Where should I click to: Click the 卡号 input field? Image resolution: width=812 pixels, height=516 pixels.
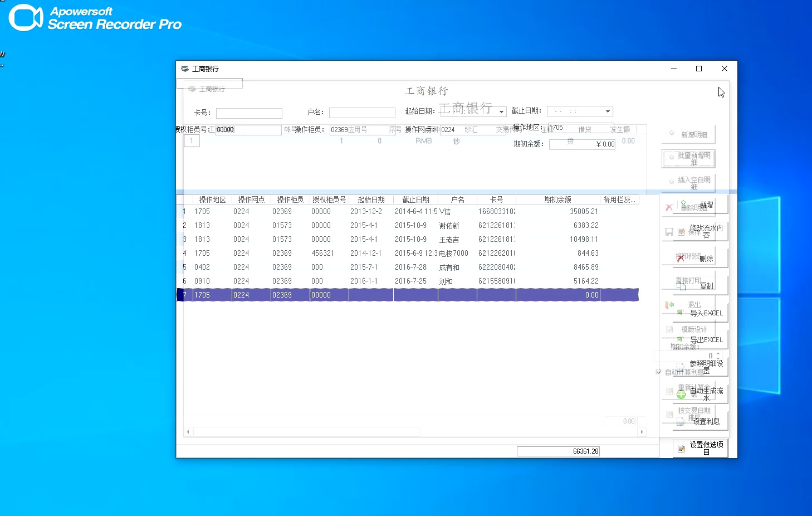(x=249, y=113)
